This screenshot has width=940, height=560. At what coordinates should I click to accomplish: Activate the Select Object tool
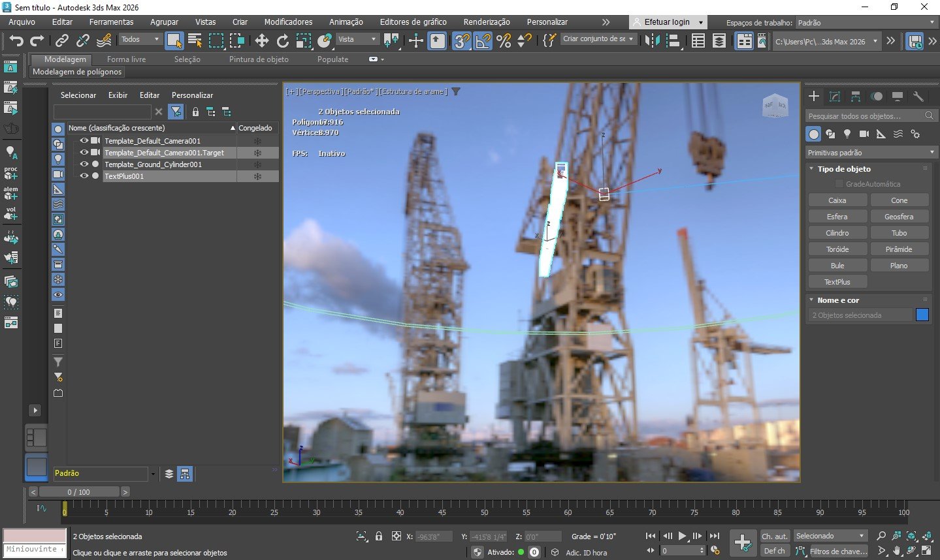click(174, 40)
